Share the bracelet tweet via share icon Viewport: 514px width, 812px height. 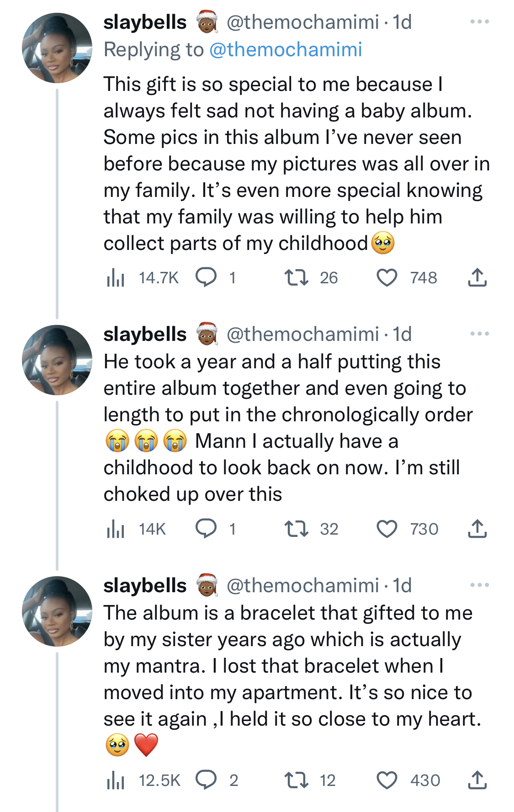[477, 780]
